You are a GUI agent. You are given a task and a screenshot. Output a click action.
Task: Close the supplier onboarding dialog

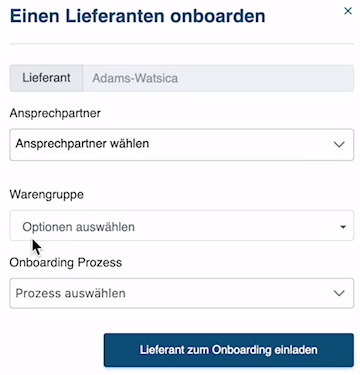pyautogui.click(x=348, y=11)
